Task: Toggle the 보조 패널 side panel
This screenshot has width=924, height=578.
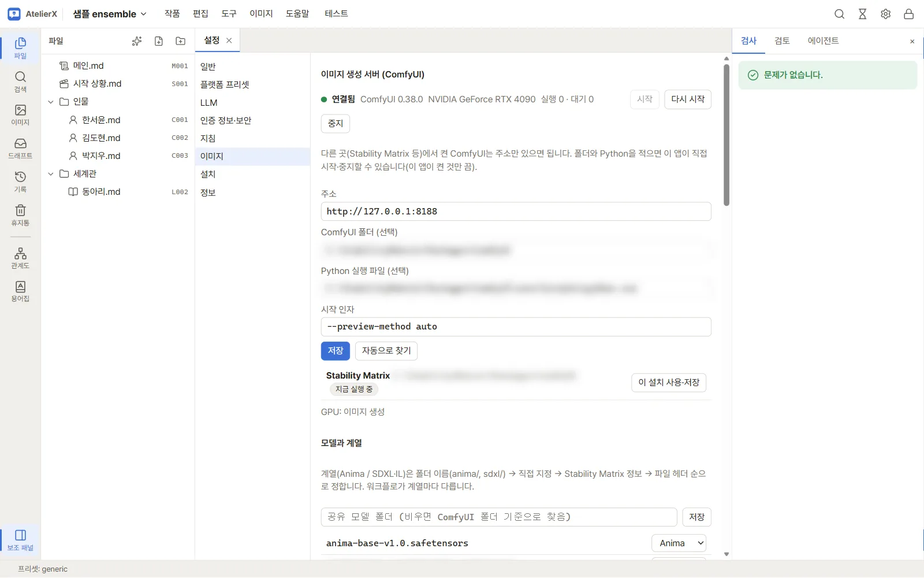Action: tap(20, 540)
